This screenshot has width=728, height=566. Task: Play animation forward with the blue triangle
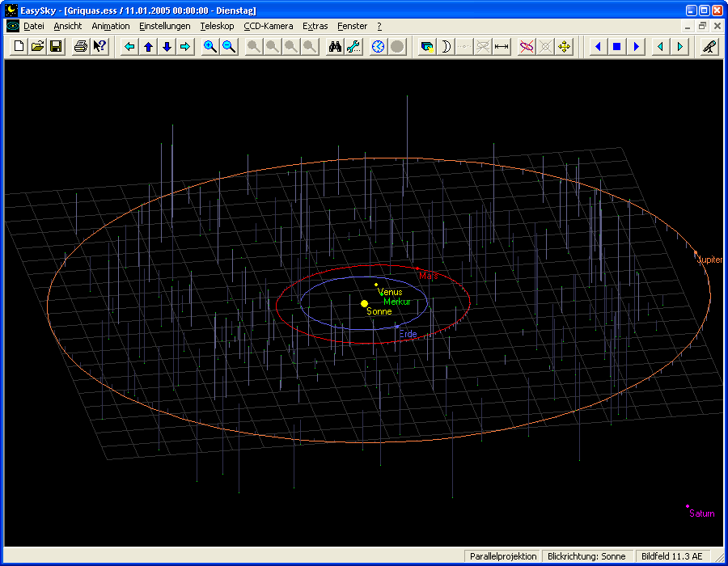[636, 47]
